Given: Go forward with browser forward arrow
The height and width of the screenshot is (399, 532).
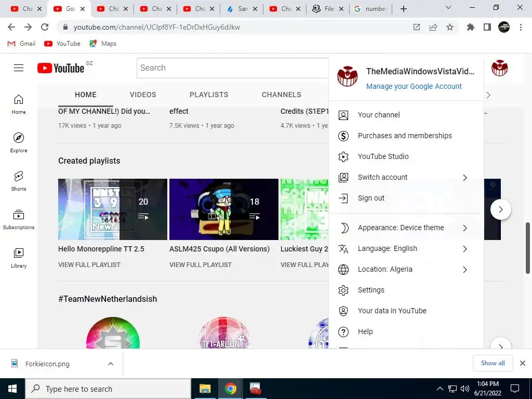Looking at the screenshot, I should pyautogui.click(x=28, y=27).
